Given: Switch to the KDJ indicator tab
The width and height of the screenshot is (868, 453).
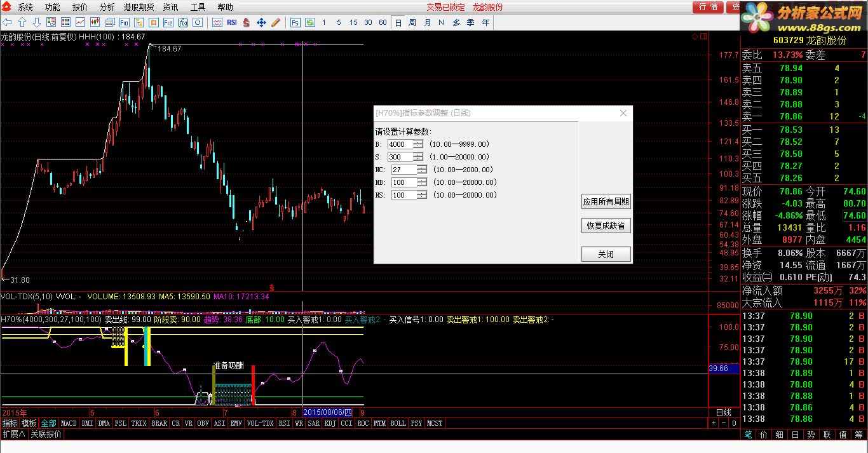Looking at the screenshot, I should pyautogui.click(x=330, y=423).
